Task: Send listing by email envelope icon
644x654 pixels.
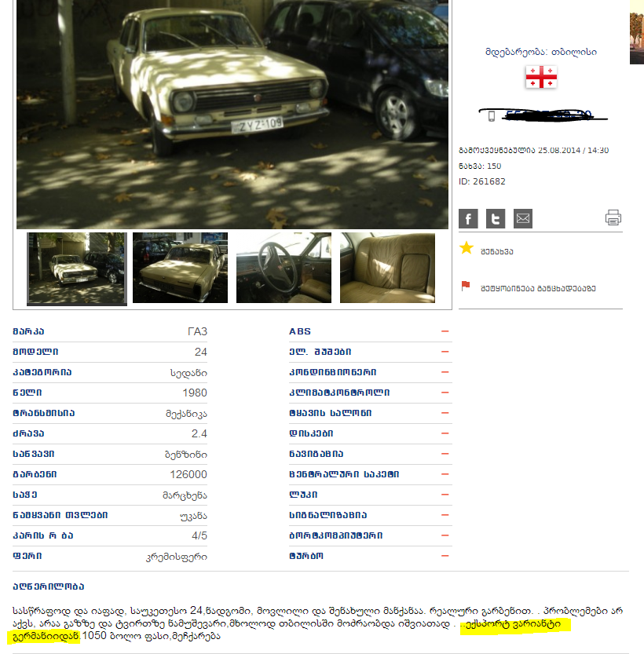Action: (x=523, y=218)
